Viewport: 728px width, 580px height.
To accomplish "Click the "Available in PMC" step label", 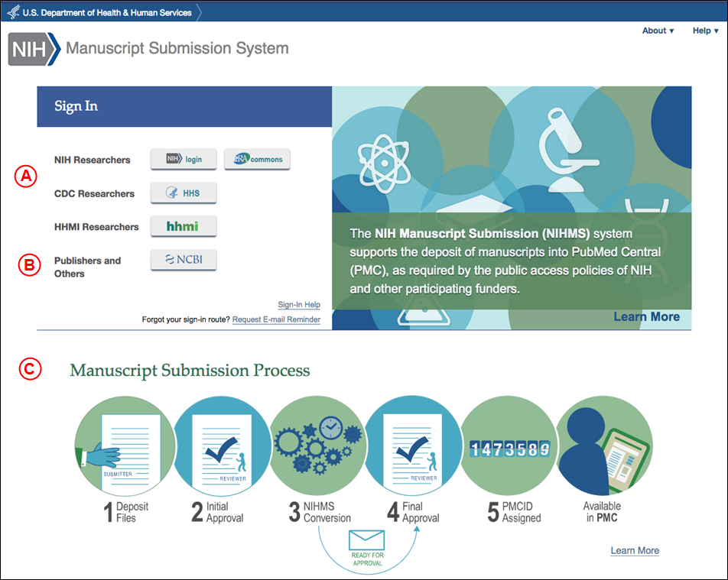I will click(602, 512).
